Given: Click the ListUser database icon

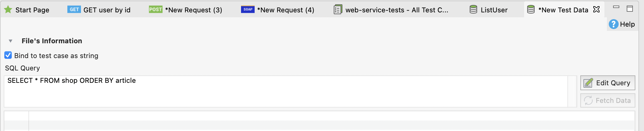Looking at the screenshot, I should pos(473,10).
